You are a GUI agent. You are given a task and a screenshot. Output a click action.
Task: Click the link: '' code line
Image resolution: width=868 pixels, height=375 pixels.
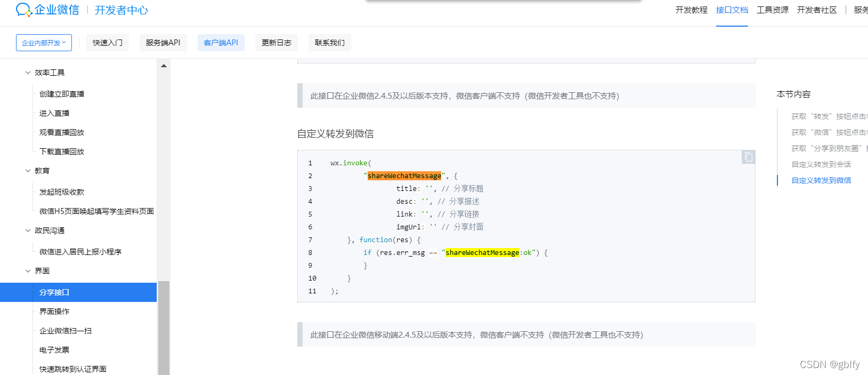[x=437, y=214]
